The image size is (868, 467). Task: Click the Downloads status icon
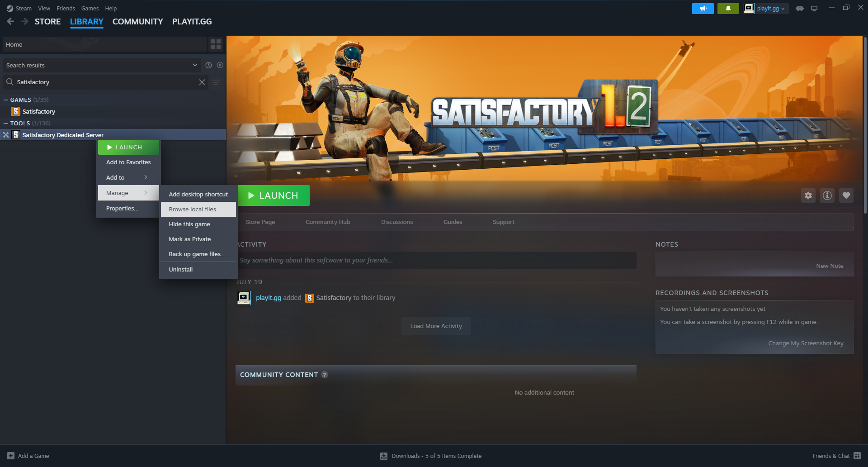384,456
